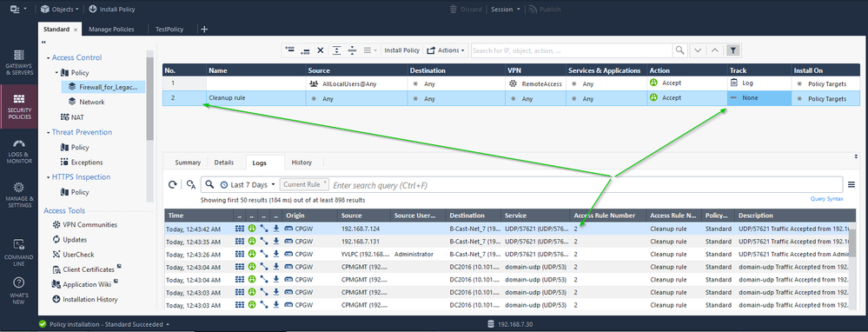Image resolution: width=868 pixels, height=332 pixels.
Task: Collapse the Access Control section
Action: click(x=48, y=57)
